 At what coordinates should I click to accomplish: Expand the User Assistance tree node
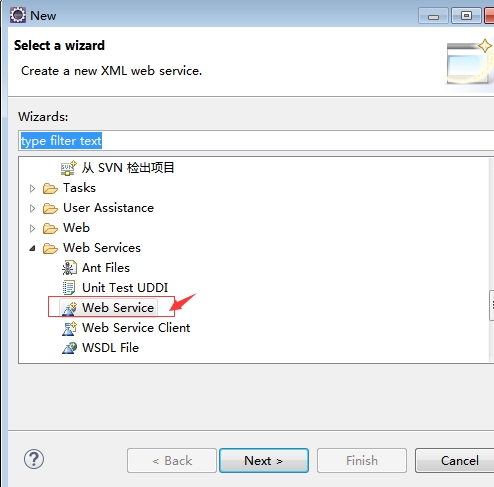tap(32, 208)
